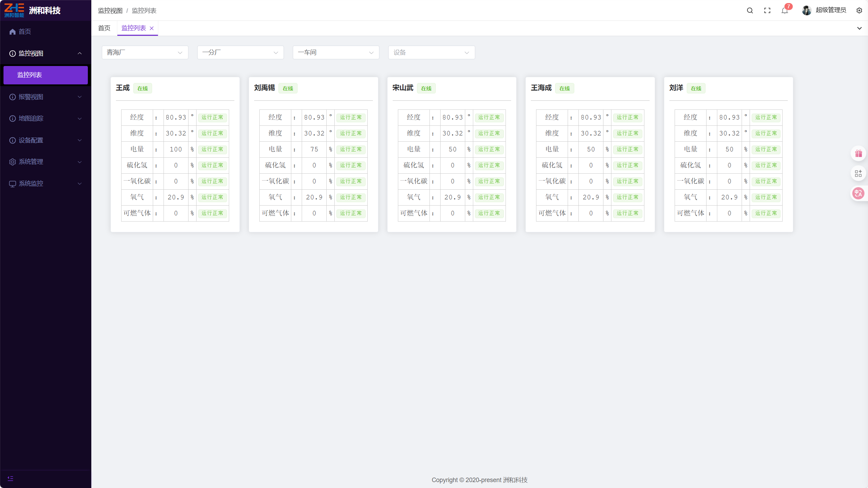The width and height of the screenshot is (868, 488).
Task: Click the language translate icon
Action: [x=858, y=193]
